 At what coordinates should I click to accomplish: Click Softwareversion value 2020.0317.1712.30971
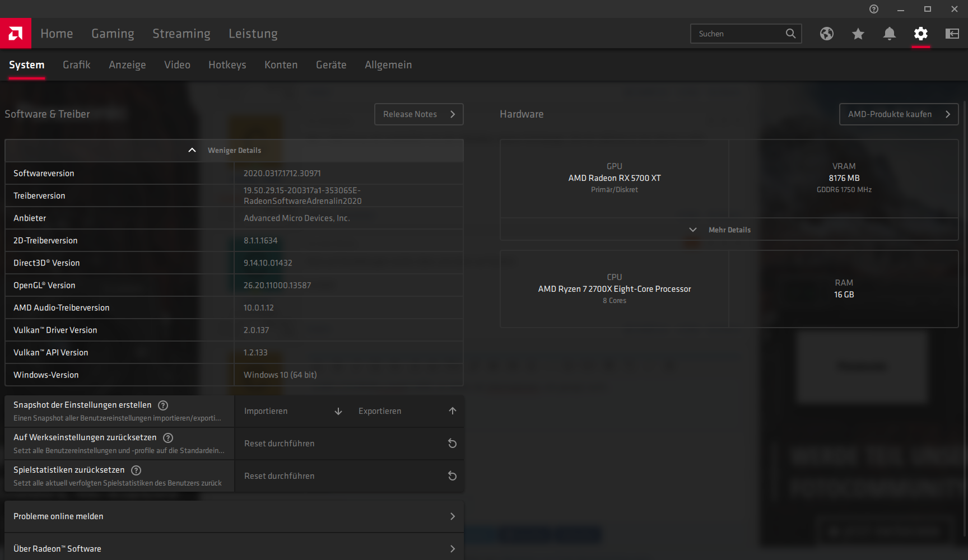point(282,174)
